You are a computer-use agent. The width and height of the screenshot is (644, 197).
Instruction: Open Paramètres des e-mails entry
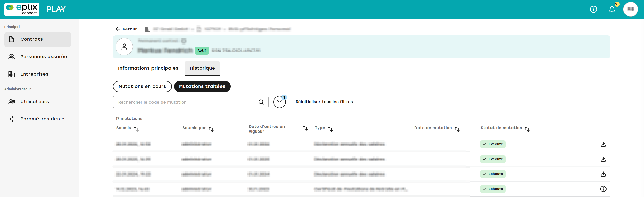(x=37, y=119)
